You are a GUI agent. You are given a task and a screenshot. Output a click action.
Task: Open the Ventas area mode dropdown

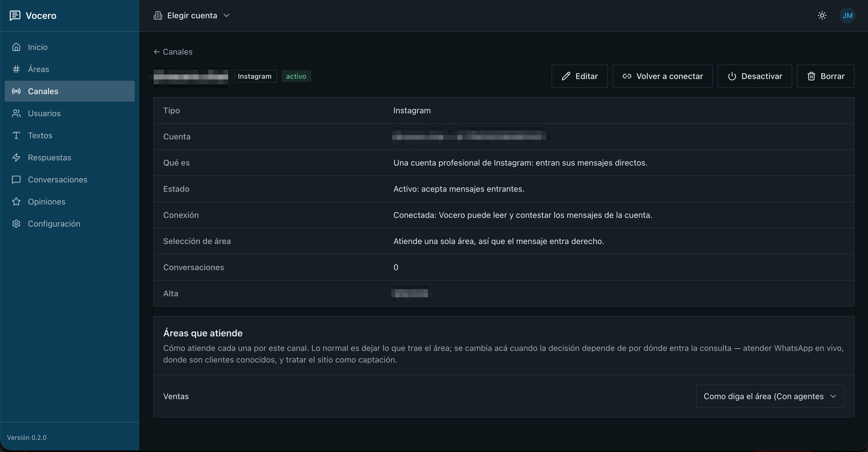click(770, 396)
